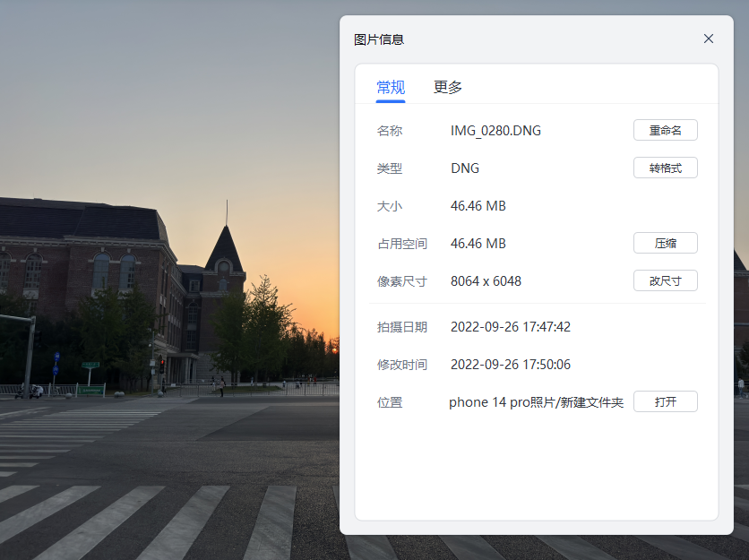Select the file name IMG_0280.DNG
749x560 pixels.
[495, 131]
